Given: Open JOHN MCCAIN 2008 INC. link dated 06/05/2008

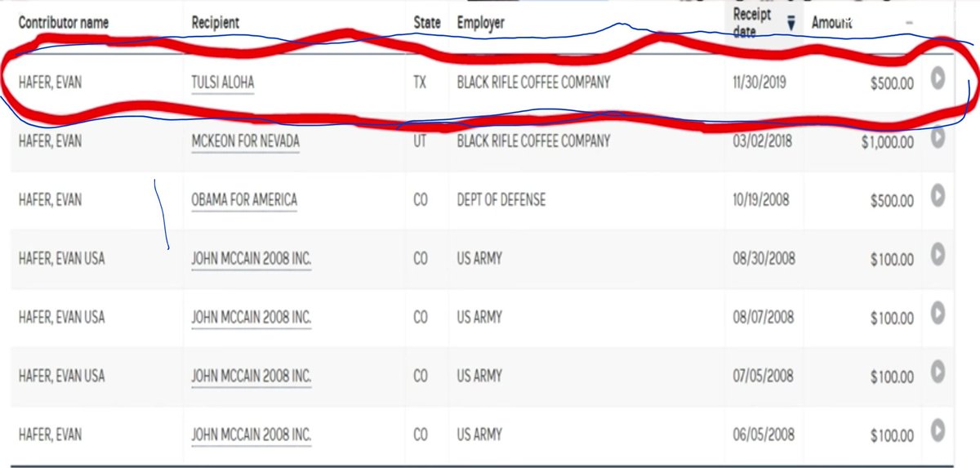Looking at the screenshot, I should point(252,435).
